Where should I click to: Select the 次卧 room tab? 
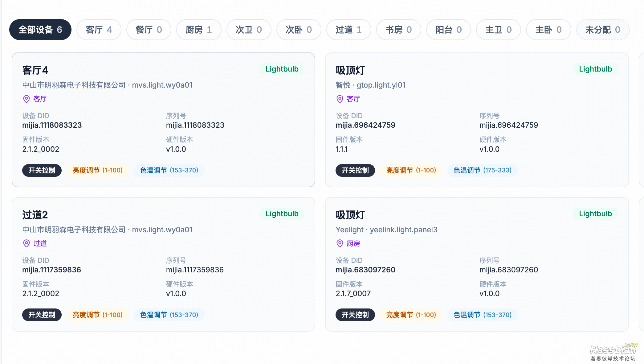point(299,30)
